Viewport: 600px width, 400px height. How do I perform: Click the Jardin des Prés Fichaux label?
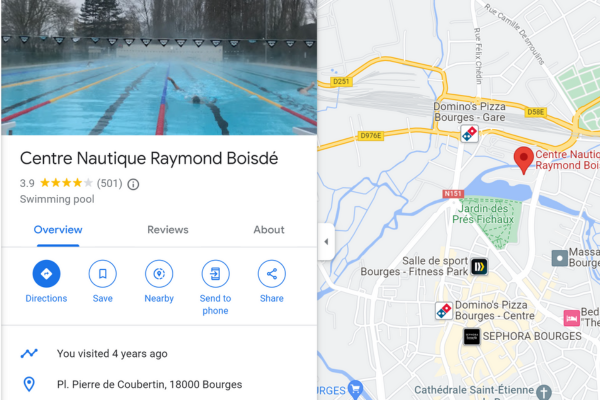(x=483, y=214)
